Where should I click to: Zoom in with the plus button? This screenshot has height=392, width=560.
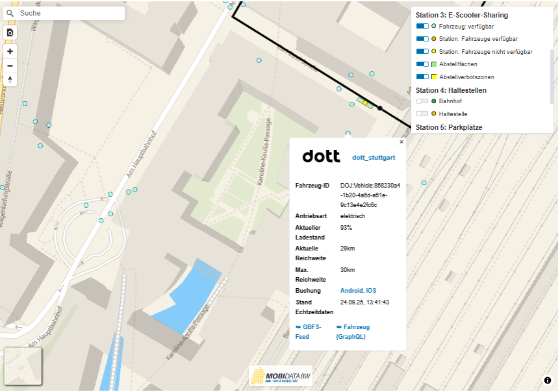[10, 51]
